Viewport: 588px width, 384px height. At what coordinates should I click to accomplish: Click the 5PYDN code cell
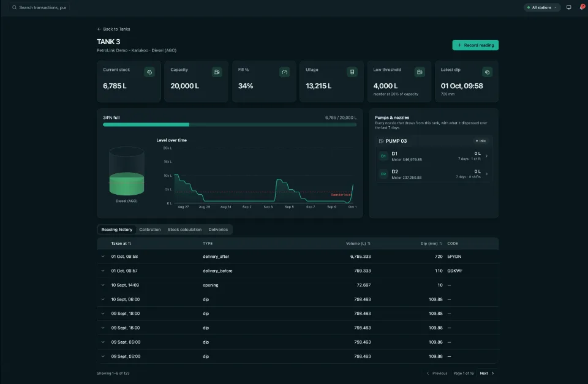(454, 257)
